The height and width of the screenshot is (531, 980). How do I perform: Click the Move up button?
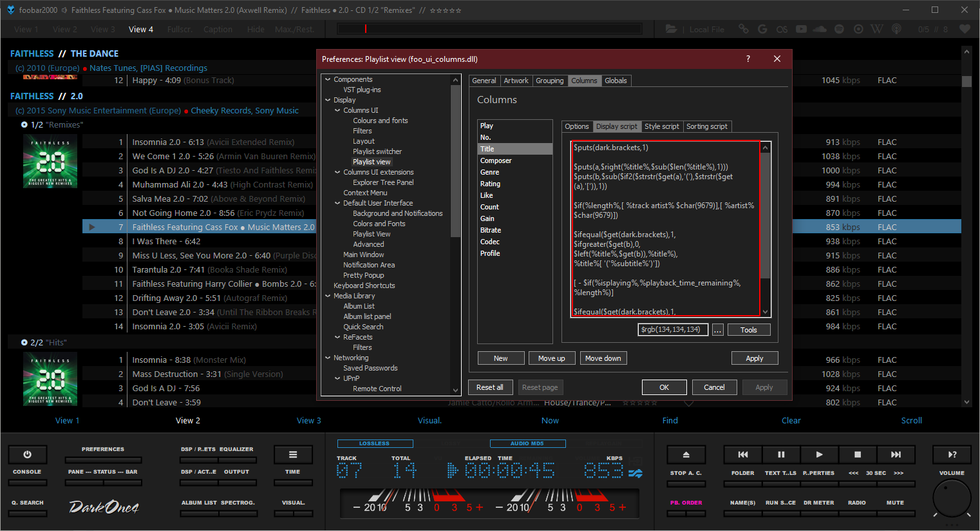click(x=551, y=358)
